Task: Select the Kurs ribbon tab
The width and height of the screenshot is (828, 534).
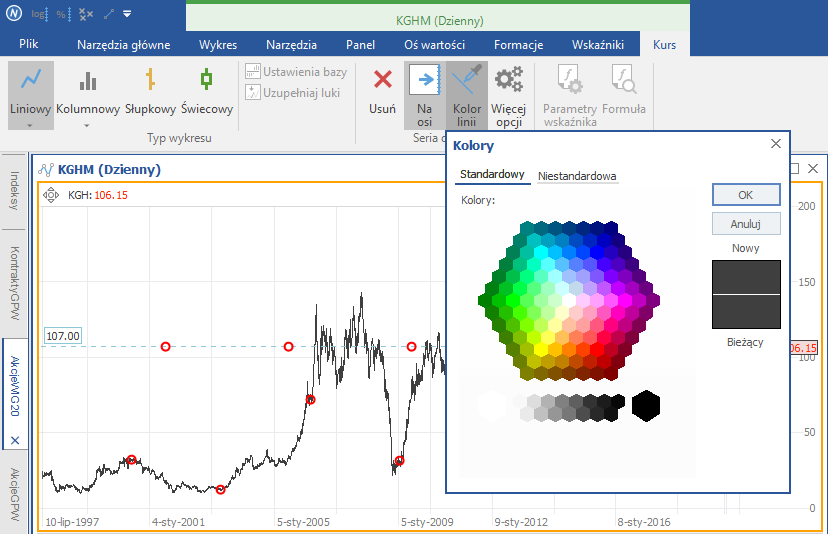Action: [x=664, y=45]
